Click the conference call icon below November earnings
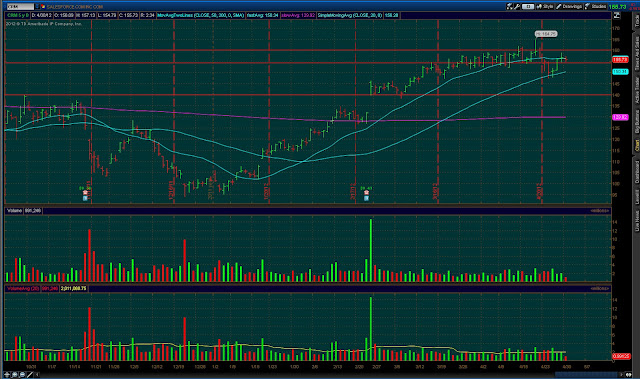 pos(85,198)
